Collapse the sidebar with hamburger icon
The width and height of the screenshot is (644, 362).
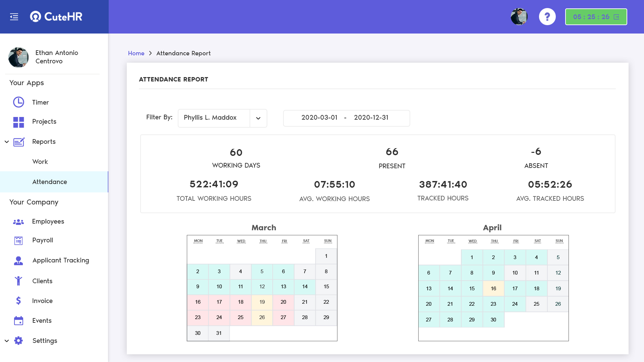(x=14, y=17)
